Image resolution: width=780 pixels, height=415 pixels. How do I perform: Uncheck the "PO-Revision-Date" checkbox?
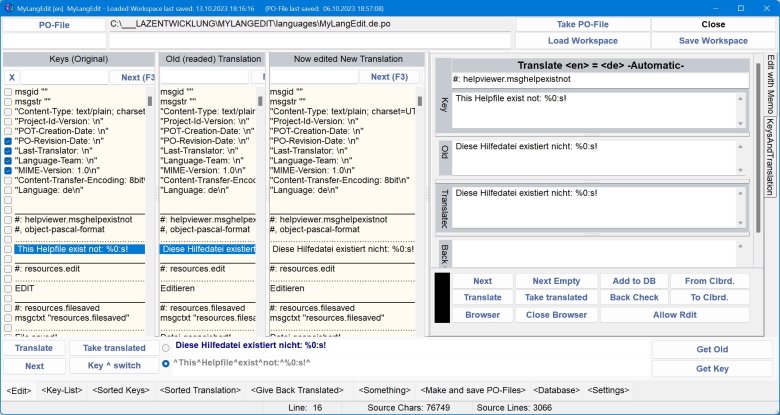tap(8, 142)
